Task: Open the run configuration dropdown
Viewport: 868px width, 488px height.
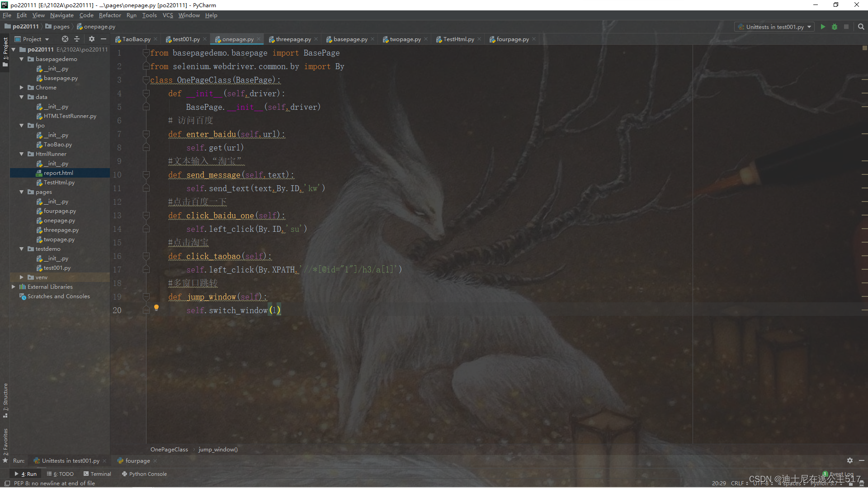Action: click(774, 27)
